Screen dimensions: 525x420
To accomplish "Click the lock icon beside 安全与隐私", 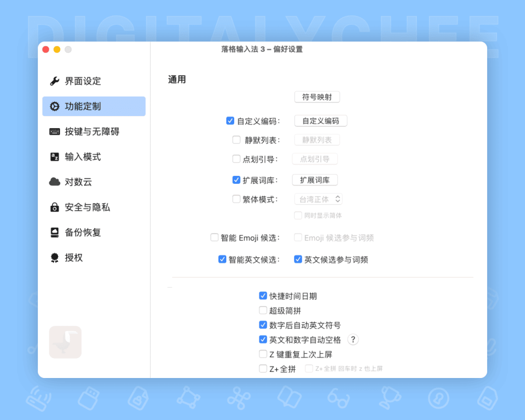I will click(55, 207).
